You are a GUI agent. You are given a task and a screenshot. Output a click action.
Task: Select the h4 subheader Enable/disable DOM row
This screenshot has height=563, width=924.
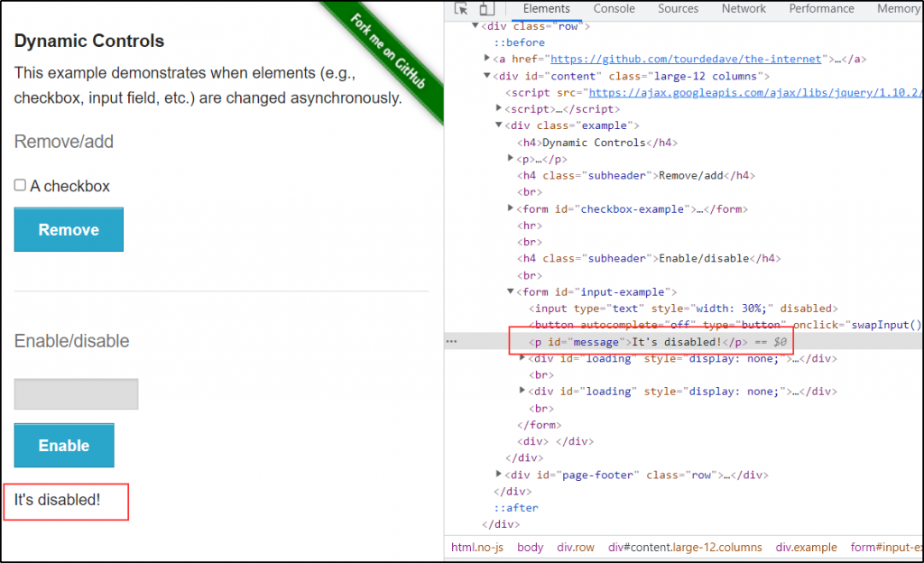pos(649,259)
